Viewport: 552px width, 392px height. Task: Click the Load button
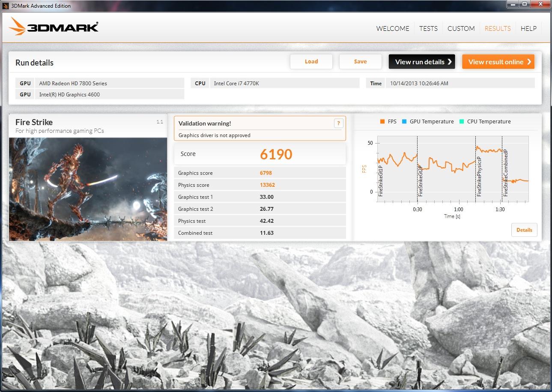(311, 62)
